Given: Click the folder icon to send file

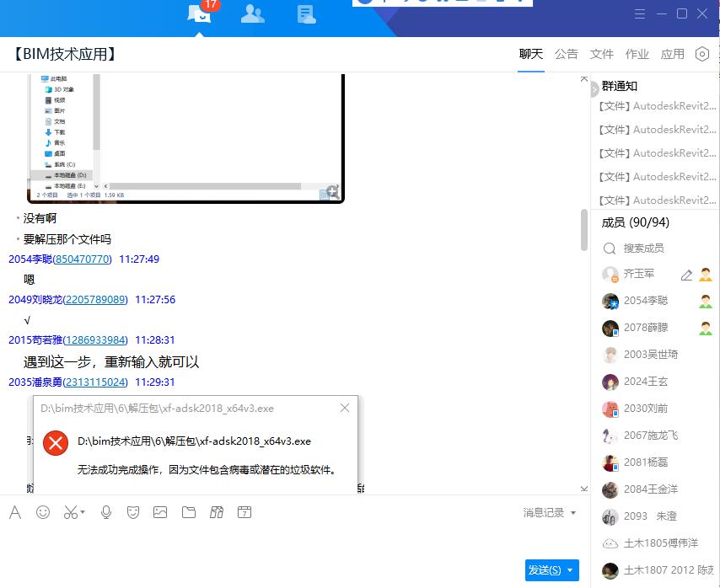Looking at the screenshot, I should tap(189, 512).
